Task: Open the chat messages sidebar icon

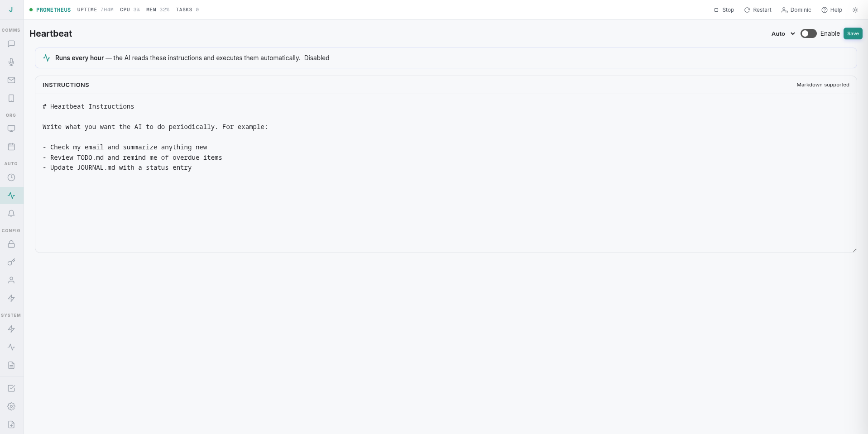Action: (x=11, y=44)
